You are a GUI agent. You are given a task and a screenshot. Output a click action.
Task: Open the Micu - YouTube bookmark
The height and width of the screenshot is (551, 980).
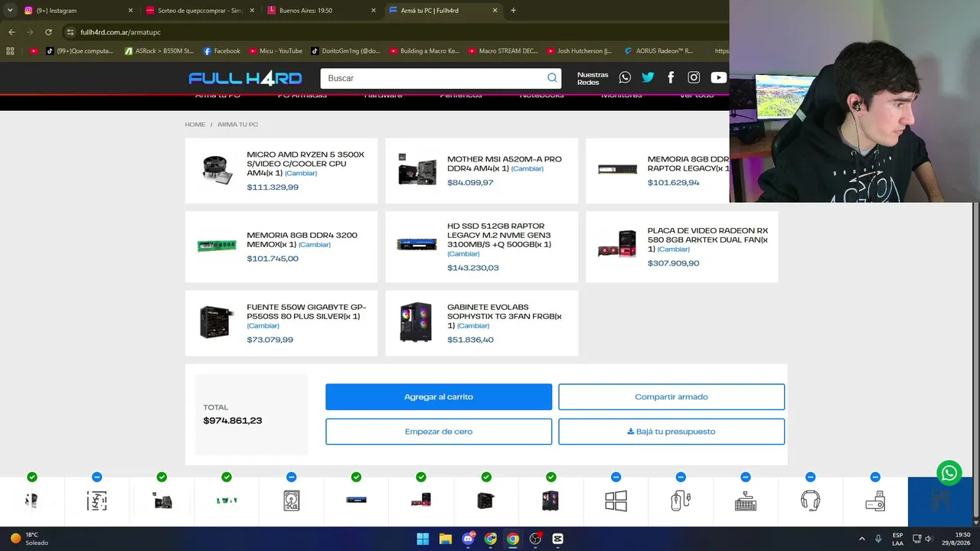[275, 51]
